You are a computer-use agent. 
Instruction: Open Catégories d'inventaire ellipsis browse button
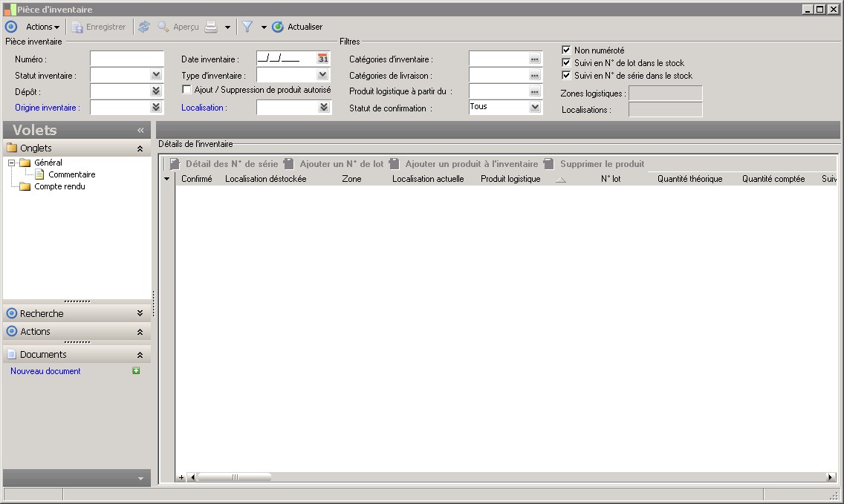tap(534, 59)
